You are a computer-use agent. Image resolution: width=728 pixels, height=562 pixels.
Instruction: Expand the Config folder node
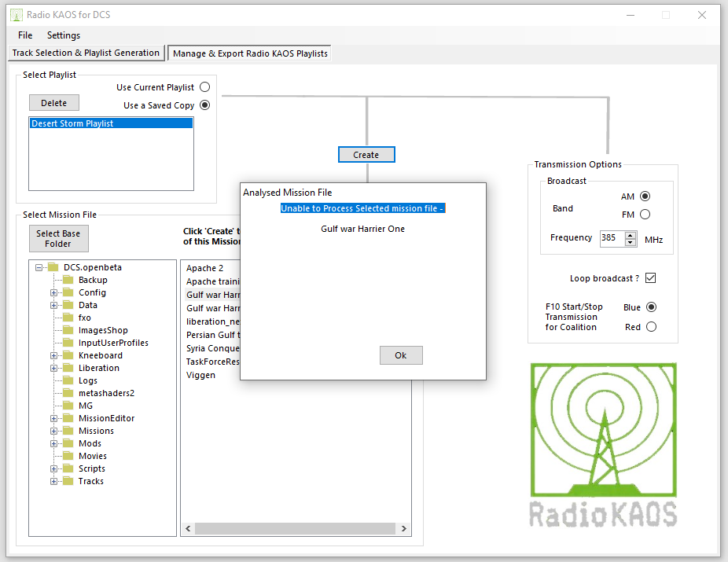coord(54,293)
